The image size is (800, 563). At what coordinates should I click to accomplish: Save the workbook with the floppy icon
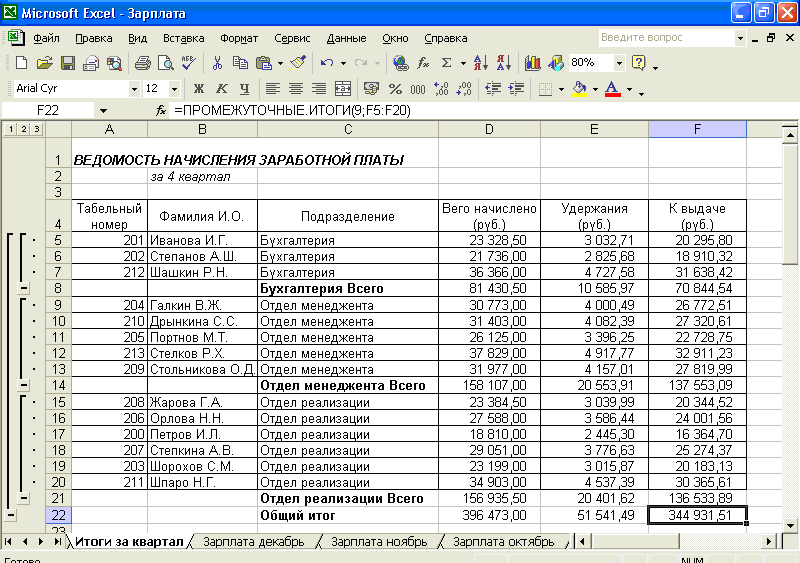click(x=68, y=63)
